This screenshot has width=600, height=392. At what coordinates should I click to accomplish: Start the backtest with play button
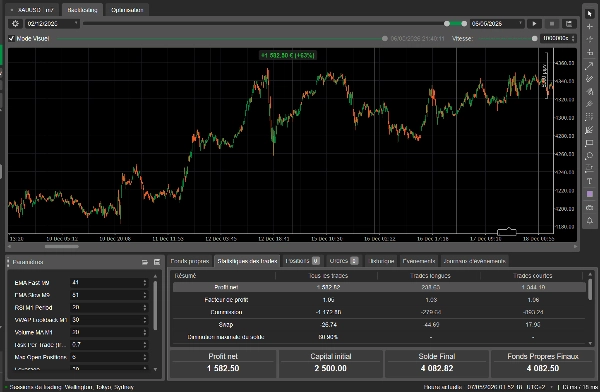click(x=534, y=24)
